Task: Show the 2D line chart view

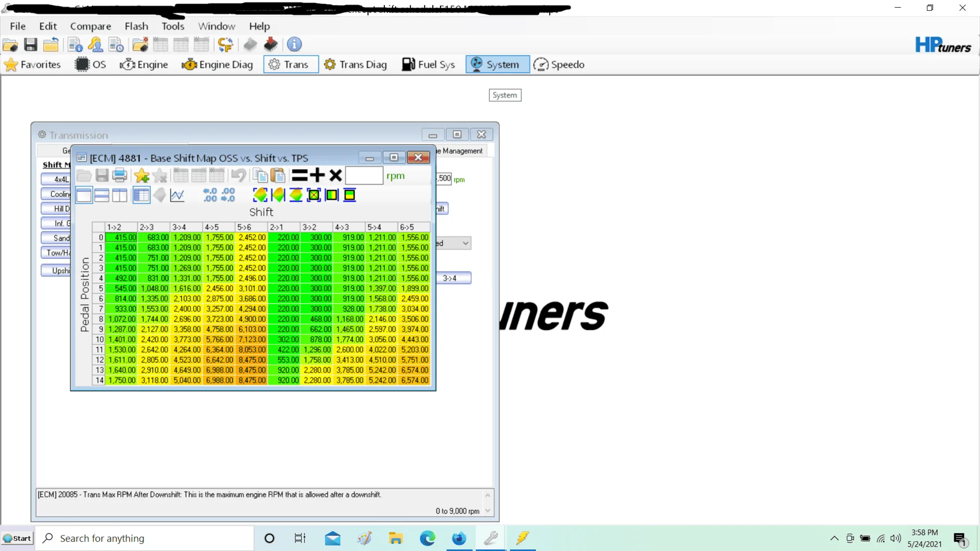Action: coord(177,195)
